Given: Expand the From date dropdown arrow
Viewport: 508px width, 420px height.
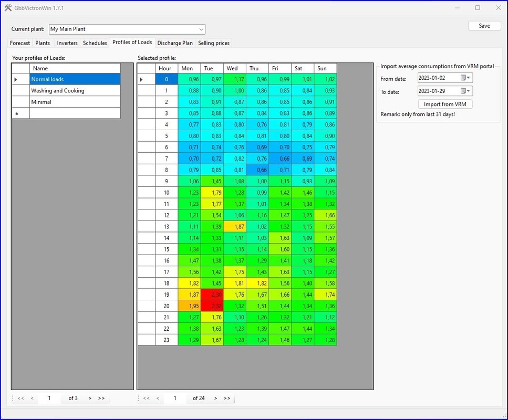Looking at the screenshot, I should click(469, 78).
